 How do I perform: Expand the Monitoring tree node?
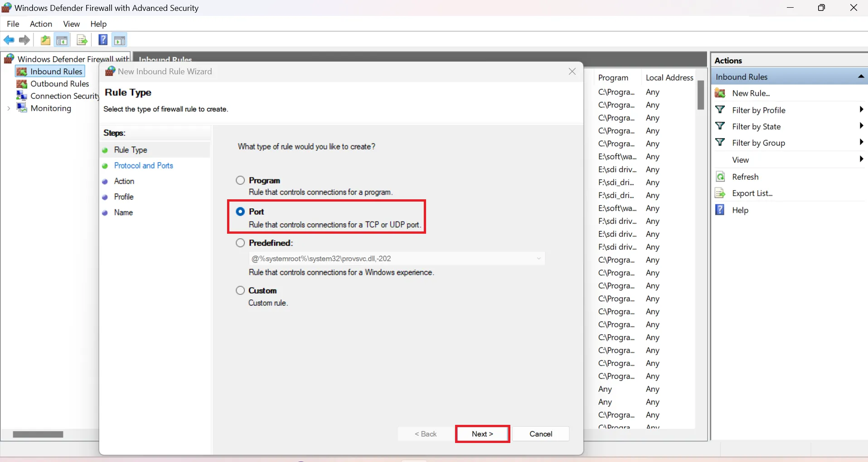(x=9, y=108)
